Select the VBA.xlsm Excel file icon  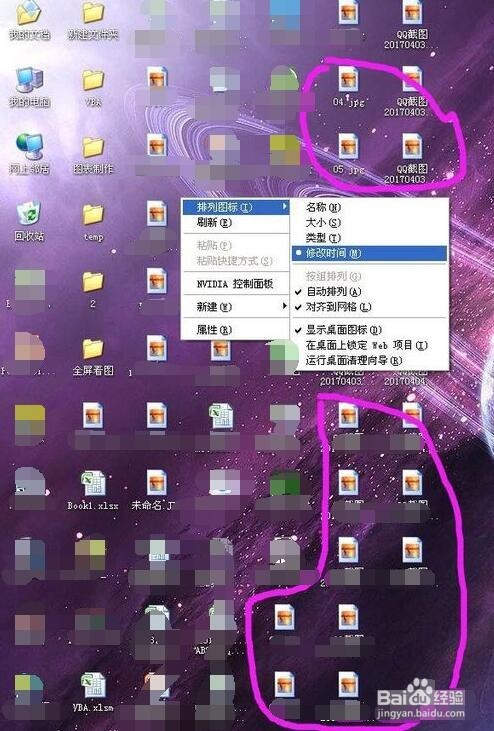coord(93,693)
